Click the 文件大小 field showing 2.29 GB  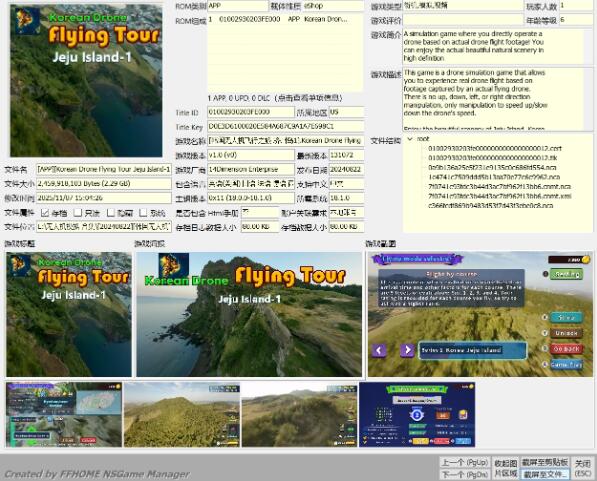click(104, 184)
